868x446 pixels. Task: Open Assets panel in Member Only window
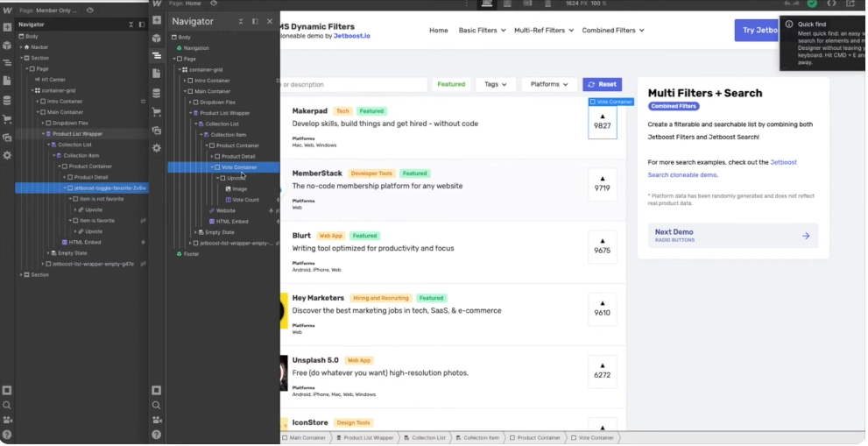(x=7, y=138)
